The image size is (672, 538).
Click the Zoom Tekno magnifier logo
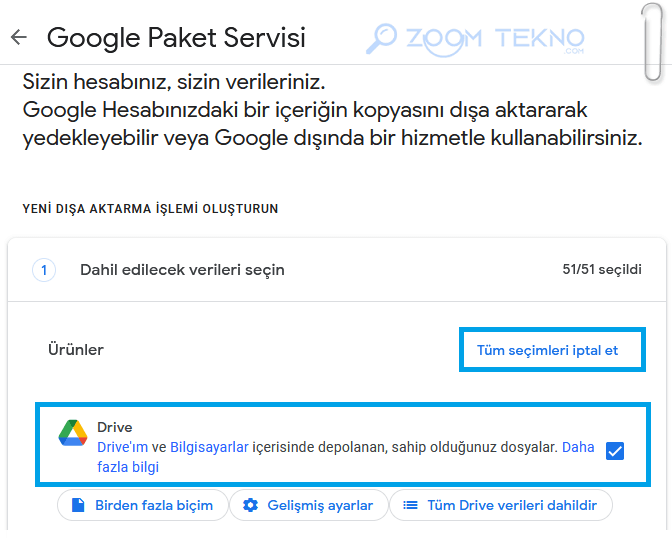[x=381, y=39]
